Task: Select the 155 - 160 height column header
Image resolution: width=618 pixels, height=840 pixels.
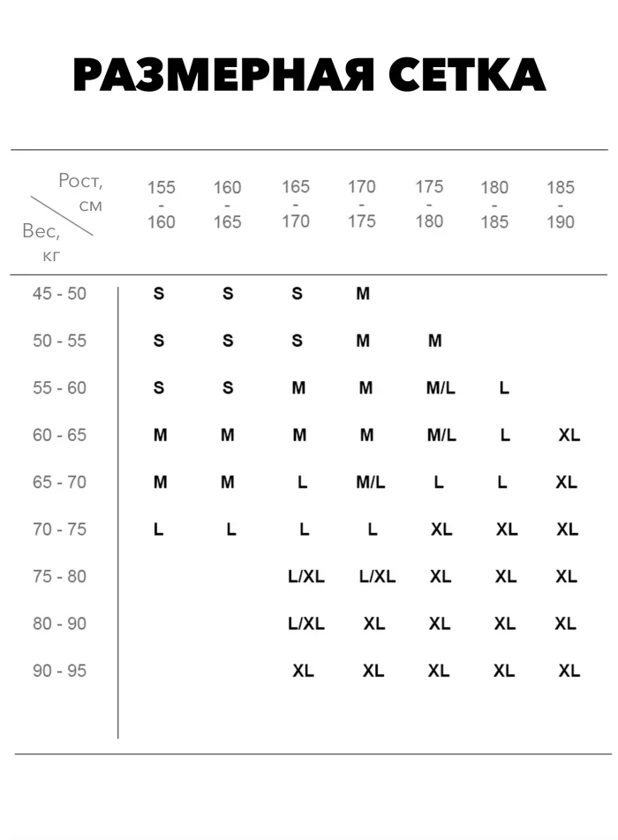Action: [162, 205]
